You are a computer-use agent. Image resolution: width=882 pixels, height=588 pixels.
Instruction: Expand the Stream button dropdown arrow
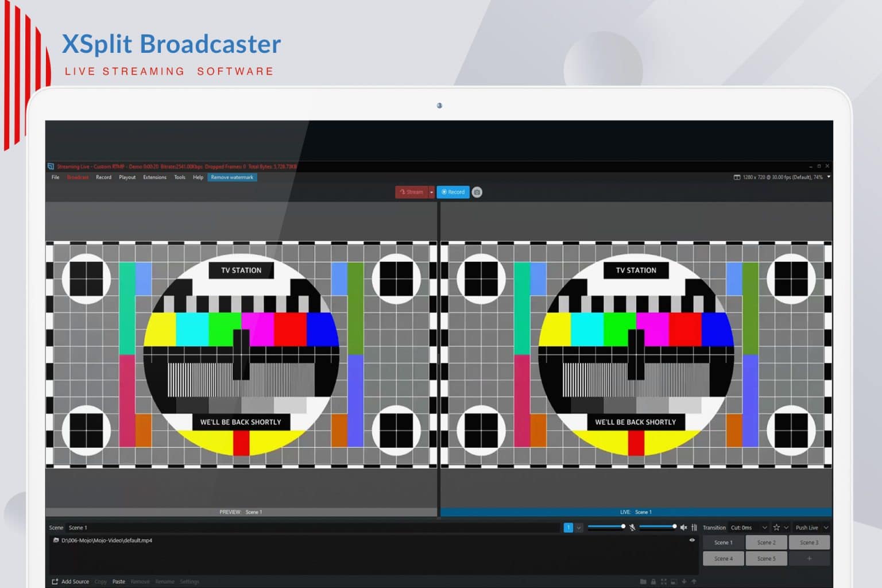[x=432, y=192]
